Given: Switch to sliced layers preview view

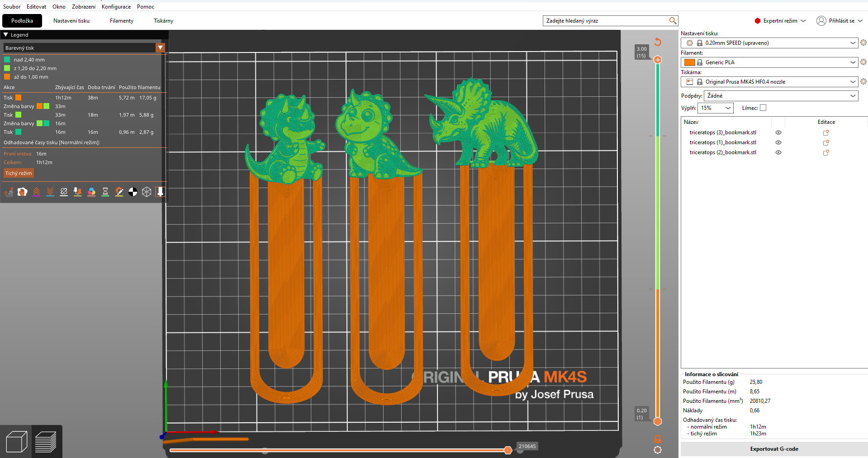Looking at the screenshot, I should [x=46, y=442].
